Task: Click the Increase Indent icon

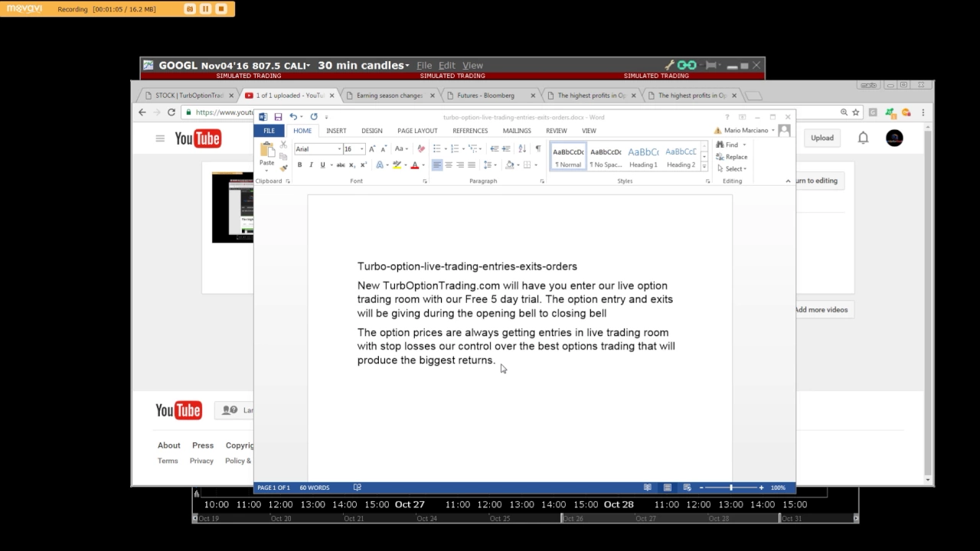Action: [506, 148]
